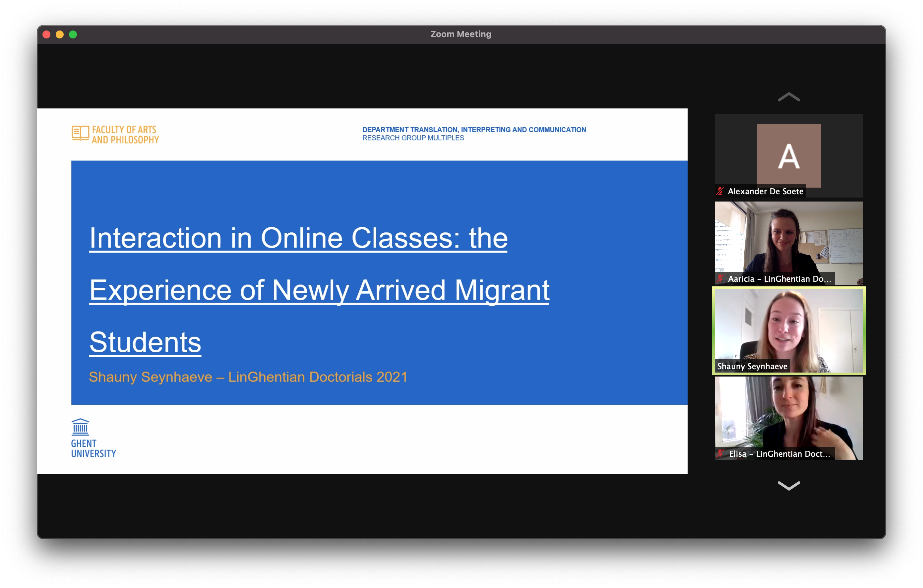Image resolution: width=923 pixels, height=588 pixels.
Task: Click the 'Shauny Seynhaeve' name label
Action: pyautogui.click(x=752, y=366)
